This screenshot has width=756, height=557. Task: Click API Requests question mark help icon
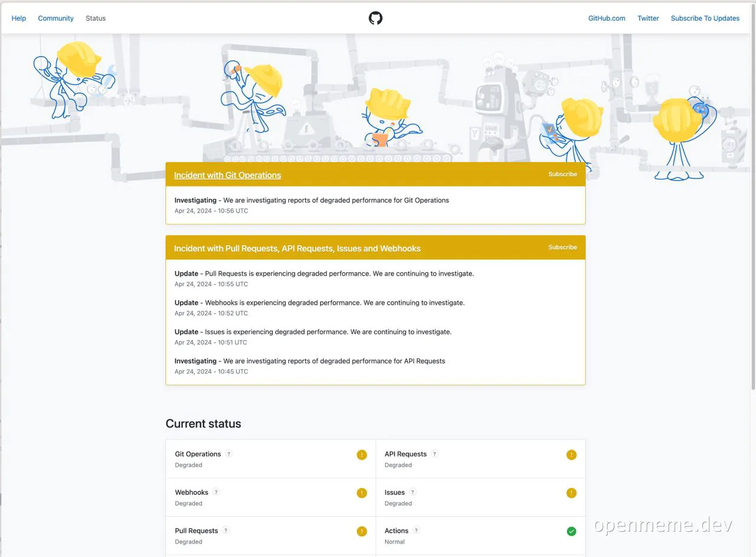(435, 454)
